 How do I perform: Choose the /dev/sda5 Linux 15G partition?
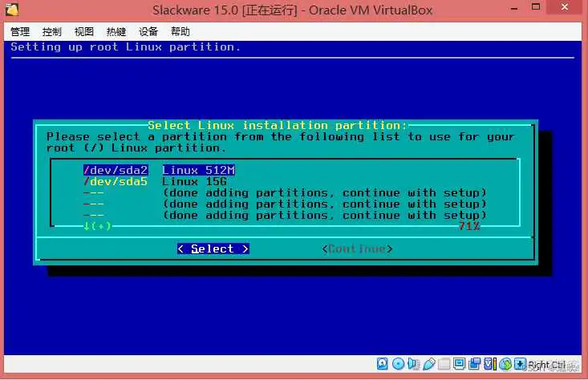point(156,181)
